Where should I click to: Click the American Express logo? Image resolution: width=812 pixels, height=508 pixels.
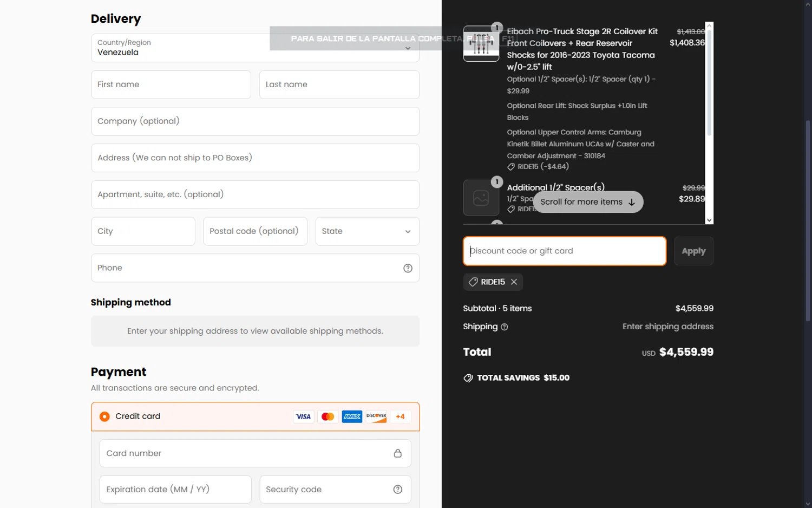coord(352,416)
